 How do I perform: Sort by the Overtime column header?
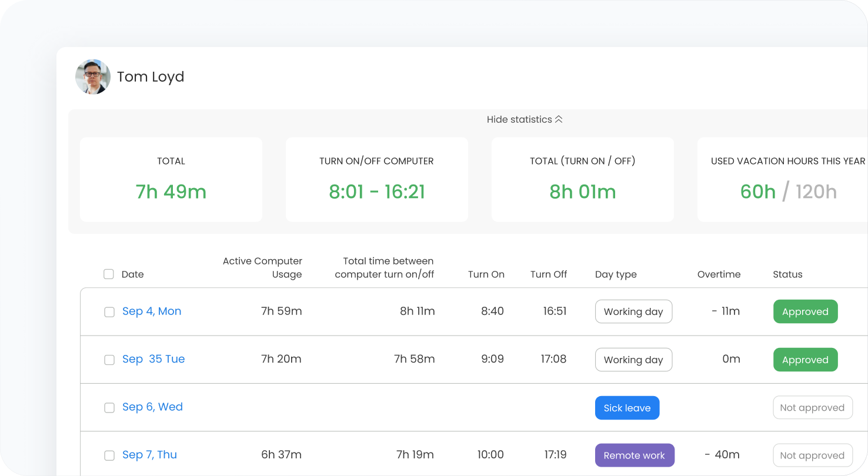(719, 274)
